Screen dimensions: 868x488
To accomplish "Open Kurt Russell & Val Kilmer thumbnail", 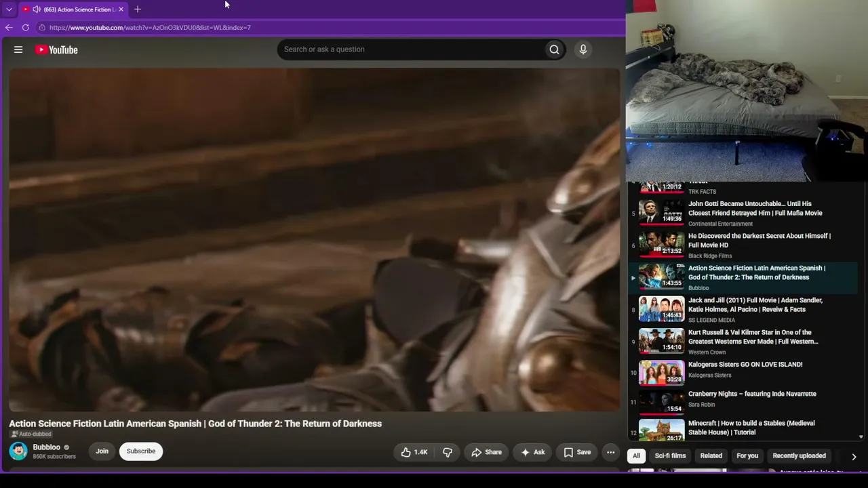I will 661,341.
